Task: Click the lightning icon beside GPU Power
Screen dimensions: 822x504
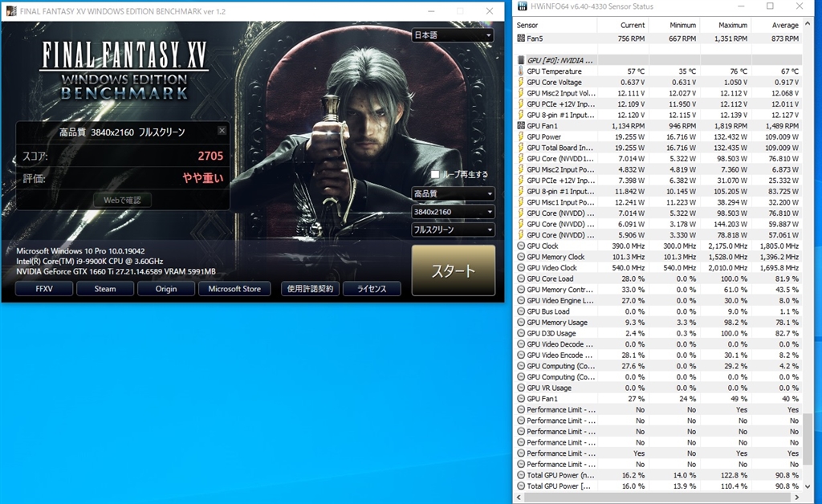Action: [x=520, y=136]
